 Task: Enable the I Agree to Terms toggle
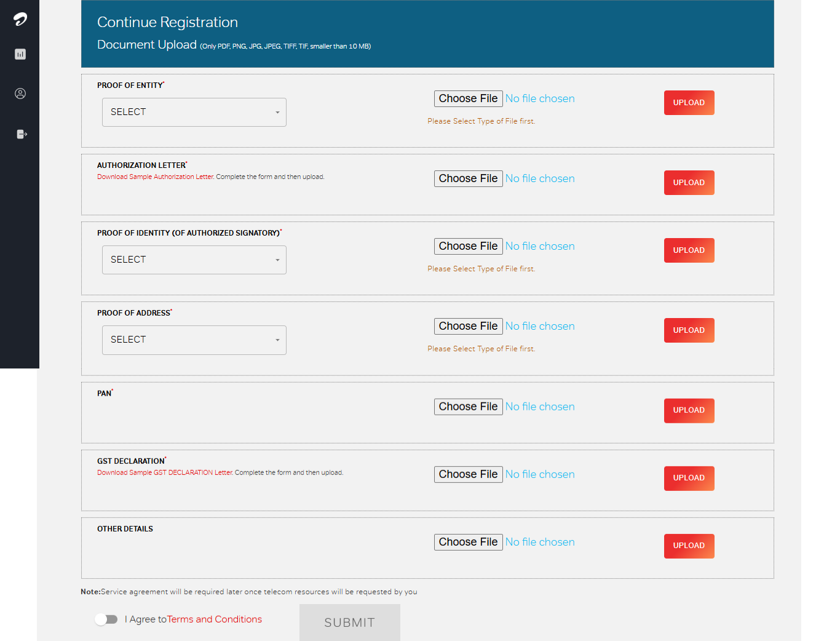point(106,619)
